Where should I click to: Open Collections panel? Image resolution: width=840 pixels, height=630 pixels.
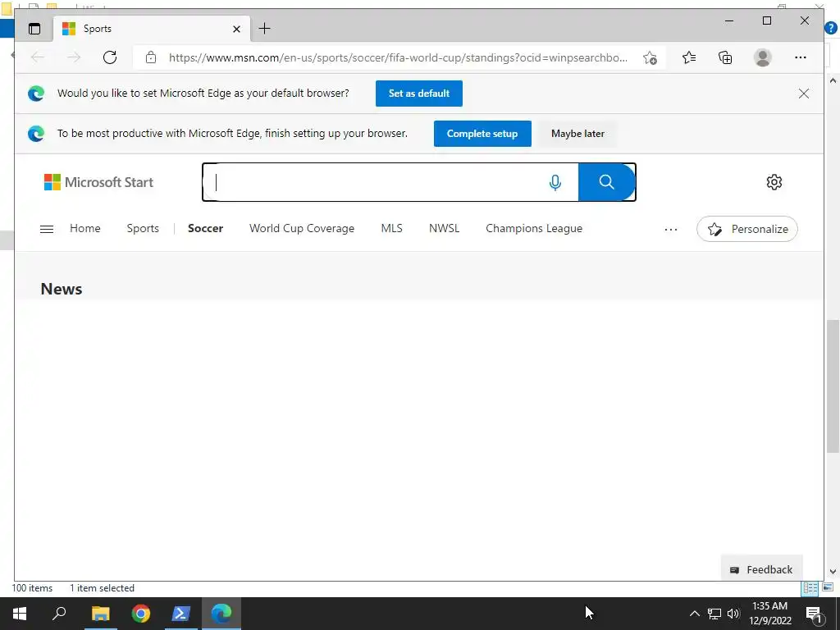click(x=725, y=57)
